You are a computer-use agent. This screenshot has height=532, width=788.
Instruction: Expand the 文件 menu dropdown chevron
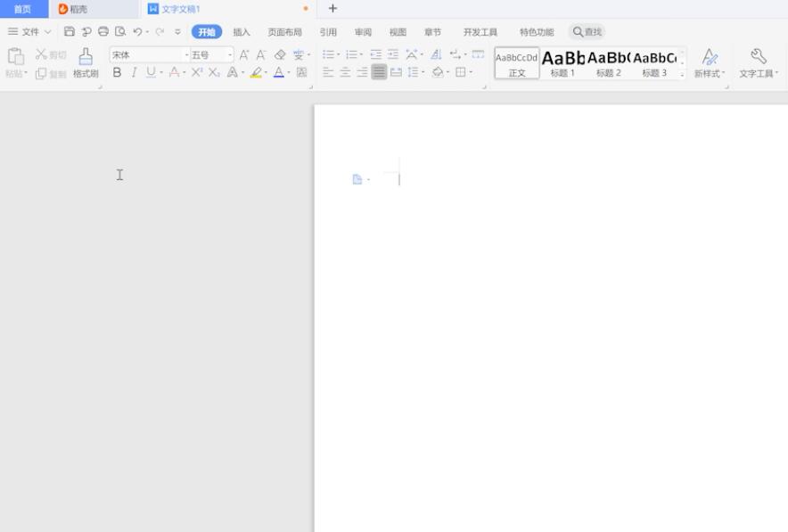tap(48, 32)
